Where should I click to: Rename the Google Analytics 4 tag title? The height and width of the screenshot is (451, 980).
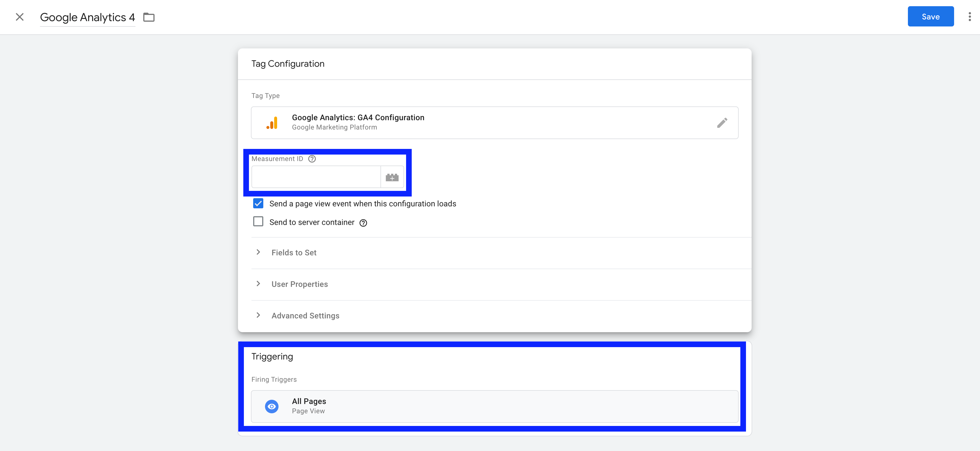click(x=88, y=17)
